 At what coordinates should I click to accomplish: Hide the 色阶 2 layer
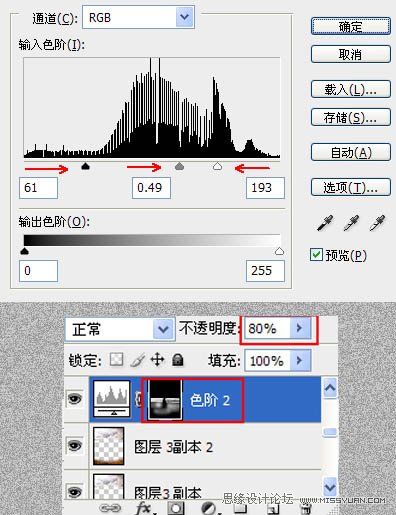click(75, 399)
